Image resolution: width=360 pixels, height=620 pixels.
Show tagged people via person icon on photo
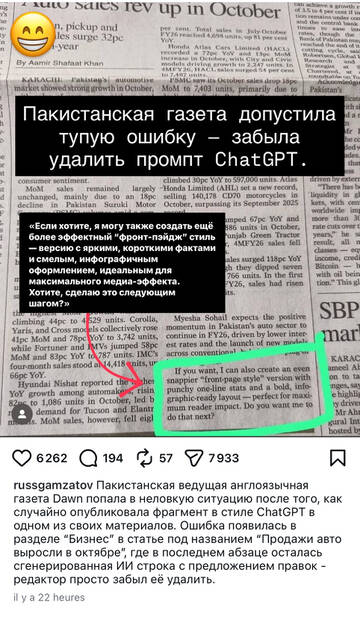pyautogui.click(x=22, y=414)
